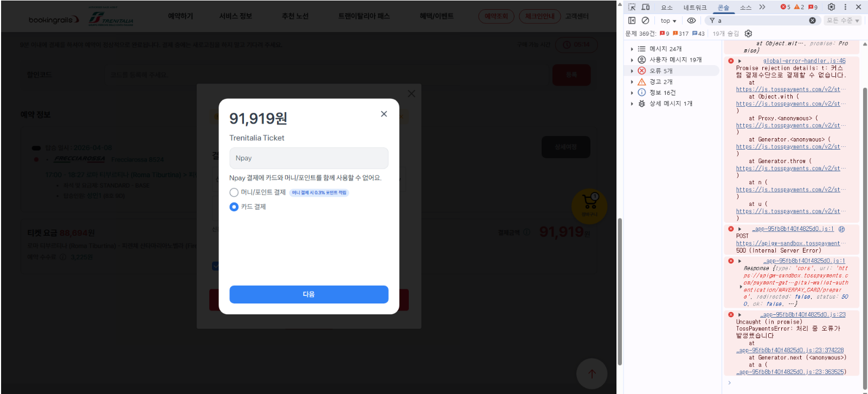Image resolution: width=868 pixels, height=394 pixels.
Task: Click the 19개 숨김 hidden count text
Action: [725, 34]
